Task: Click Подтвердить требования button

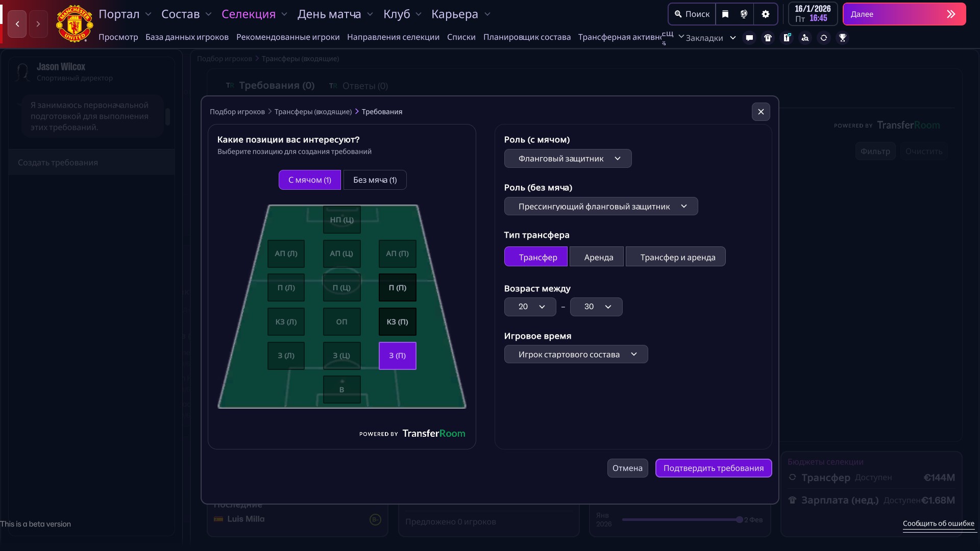Action: [713, 468]
